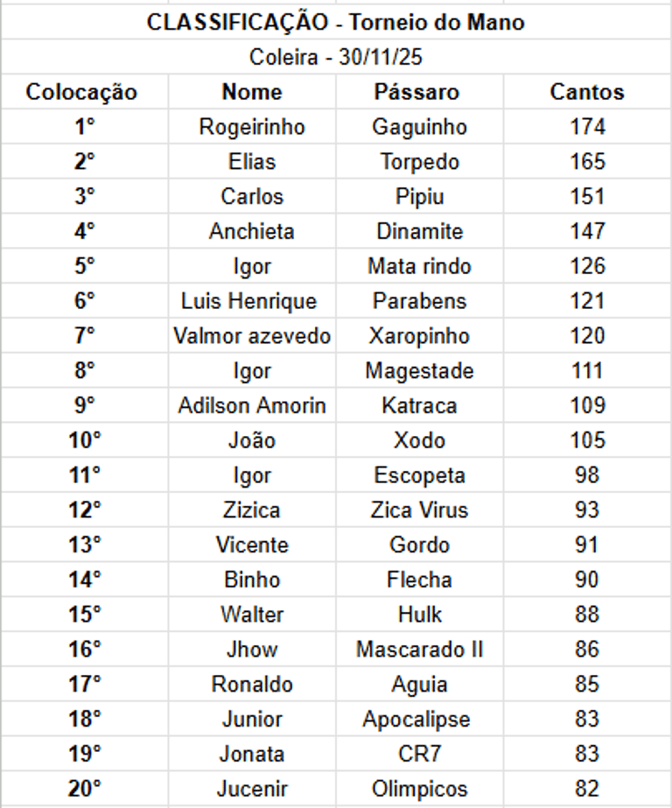Image resolution: width=672 pixels, height=808 pixels.
Task: Select the 'Coleira - 30/11/25' subtitle cell
Action: pyautogui.click(x=336, y=57)
